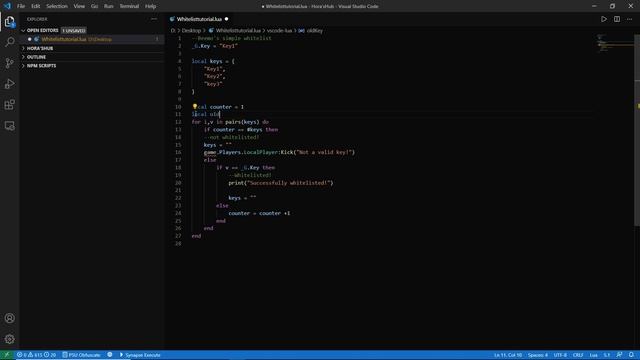Screen dimensions: 640x360
Task: Click unsaved dot on Whitelisttutorial.lua tab
Action: (226, 19)
